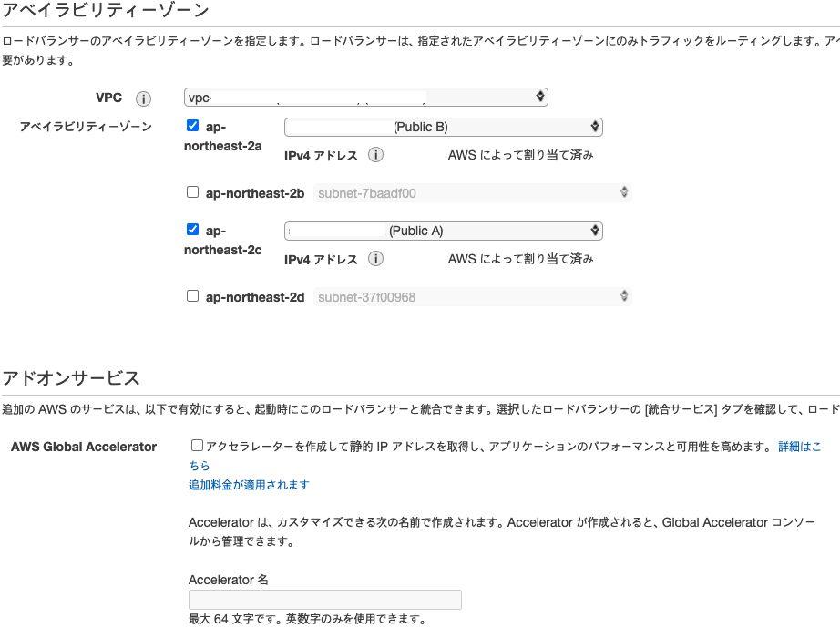840x628 pixels.
Task: Uncheck the ap-northeast-2c availability zone
Action: (192, 229)
